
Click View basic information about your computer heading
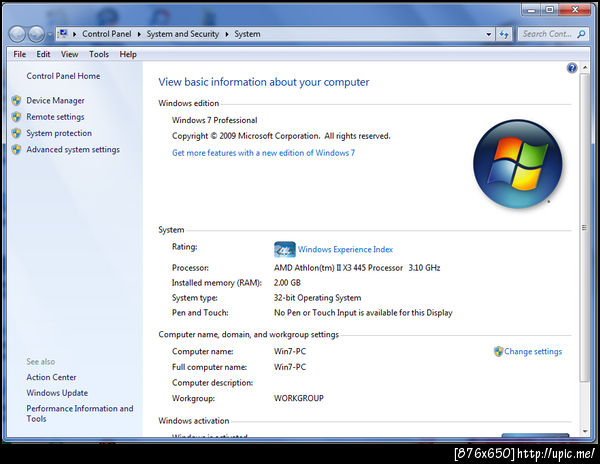pyautogui.click(x=264, y=82)
